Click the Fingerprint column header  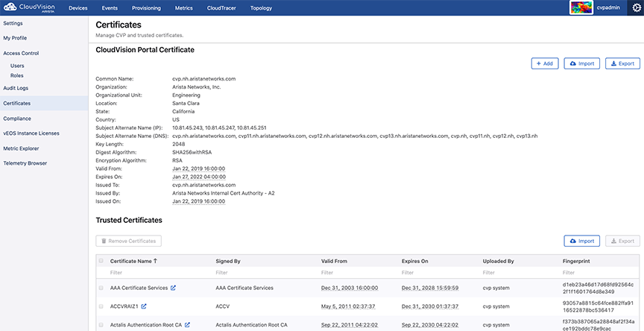point(576,261)
